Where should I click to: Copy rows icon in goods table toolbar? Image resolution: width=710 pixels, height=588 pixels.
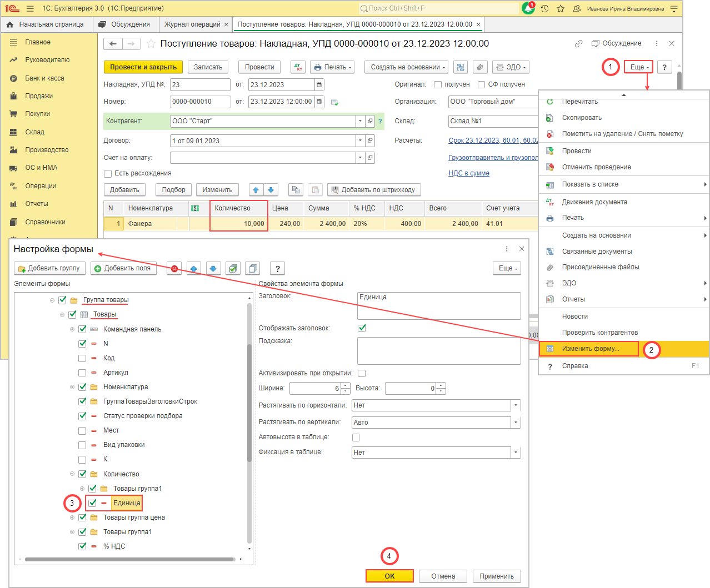(296, 190)
